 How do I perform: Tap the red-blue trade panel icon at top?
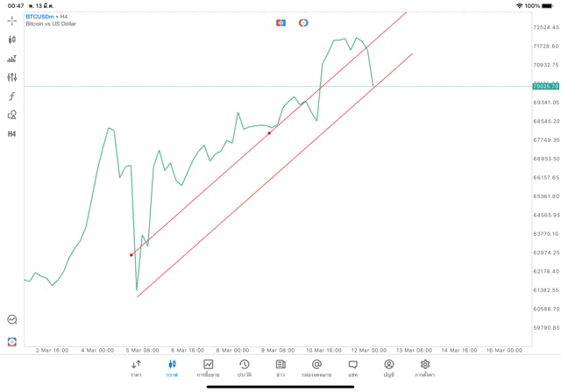tap(280, 23)
